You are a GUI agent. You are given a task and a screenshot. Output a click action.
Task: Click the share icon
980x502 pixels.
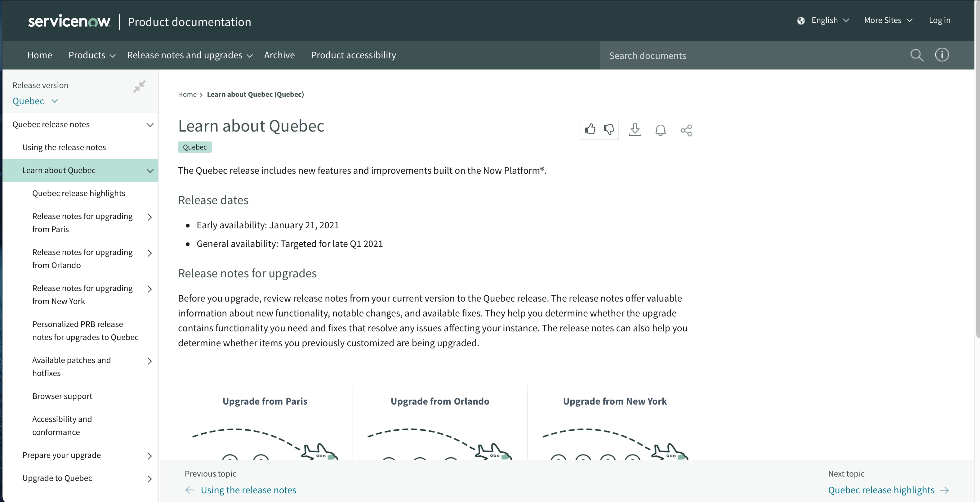pos(686,130)
